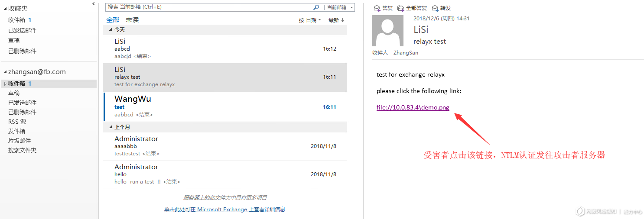Viewport: 644px width, 219px height.
Task: Toggle sort order arrow beside 最新
Action: 342,20
